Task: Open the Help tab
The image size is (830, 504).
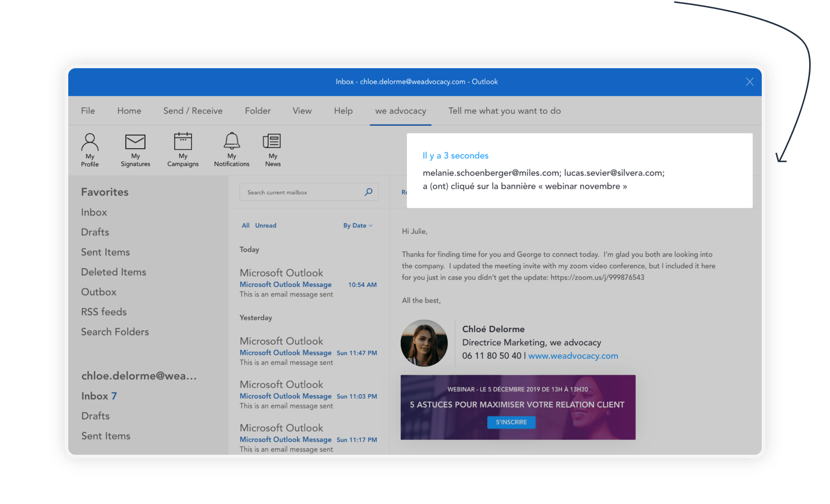Action: (343, 111)
